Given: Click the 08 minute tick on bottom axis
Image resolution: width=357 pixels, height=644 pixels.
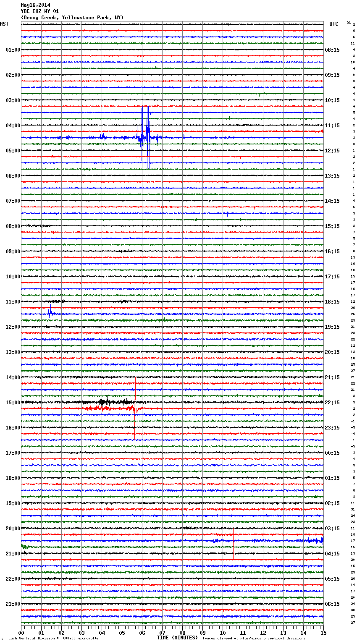Looking at the screenshot, I should click(182, 632).
